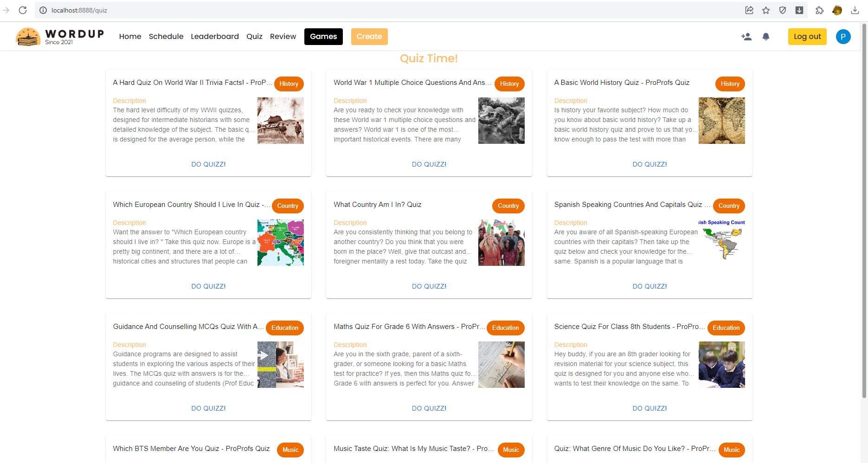Click the shield extension icon

coord(783,10)
